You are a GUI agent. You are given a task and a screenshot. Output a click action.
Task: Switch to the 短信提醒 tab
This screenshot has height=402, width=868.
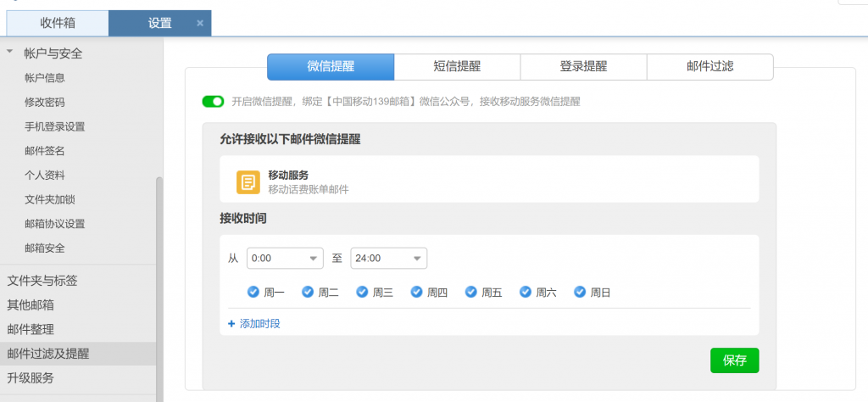tap(457, 66)
